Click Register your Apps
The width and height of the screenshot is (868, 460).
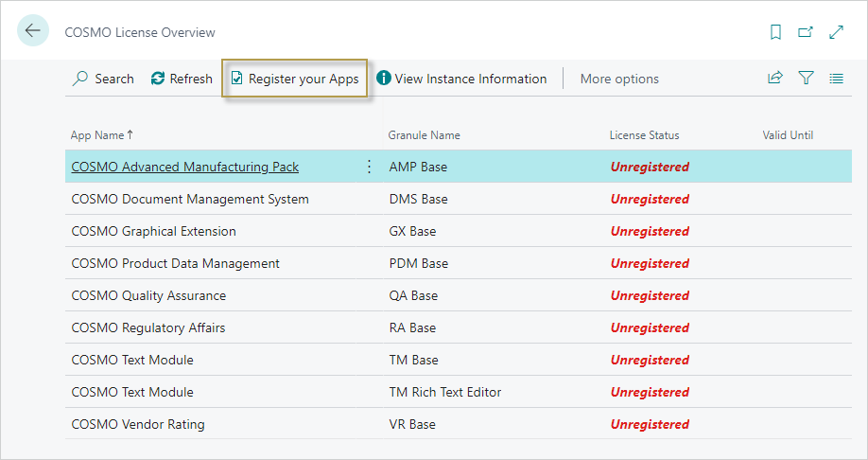pos(294,79)
